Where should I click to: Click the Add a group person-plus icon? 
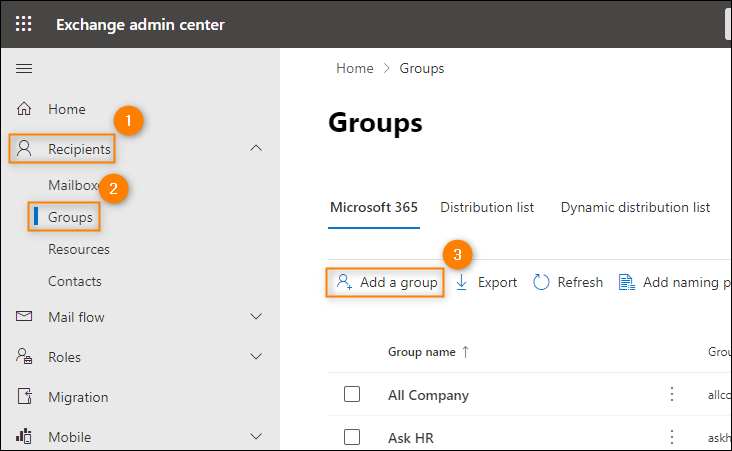(344, 282)
